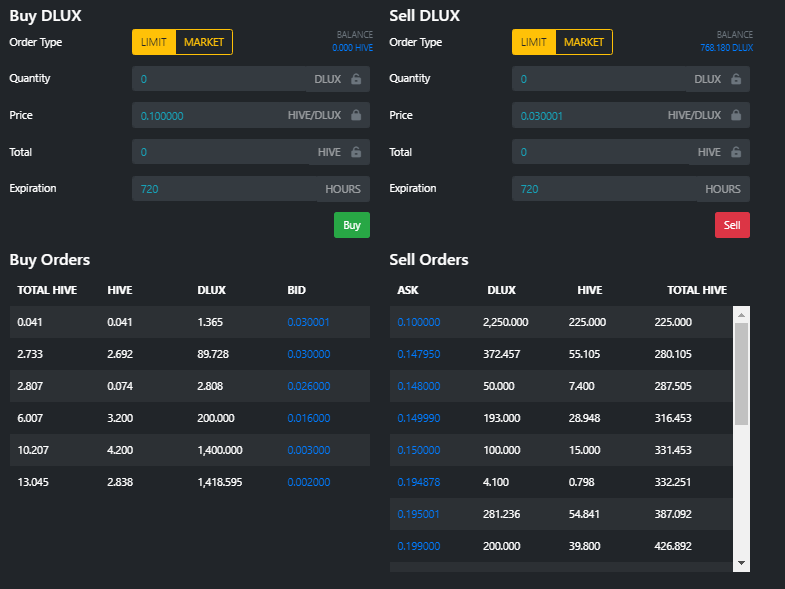Select bid price 0.016000
This screenshot has height=589, width=785.
click(309, 418)
